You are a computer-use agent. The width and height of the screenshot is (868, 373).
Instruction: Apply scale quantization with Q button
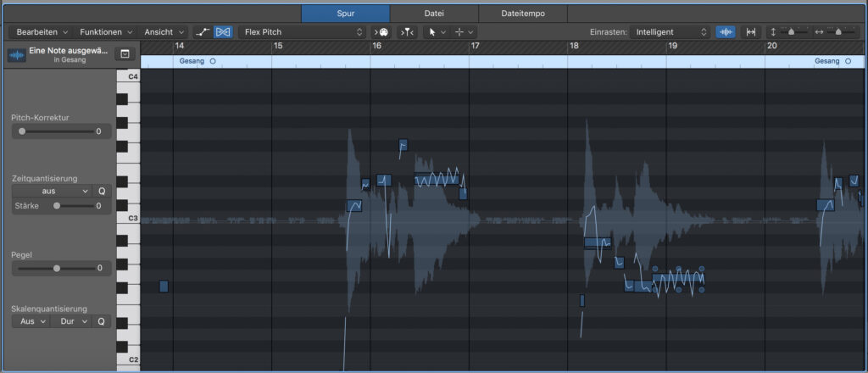point(102,321)
